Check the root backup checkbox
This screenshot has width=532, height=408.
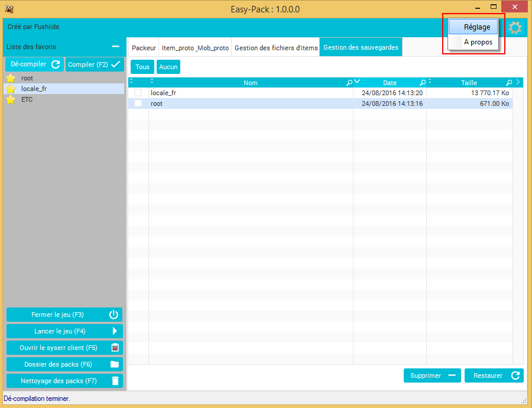tap(138, 103)
